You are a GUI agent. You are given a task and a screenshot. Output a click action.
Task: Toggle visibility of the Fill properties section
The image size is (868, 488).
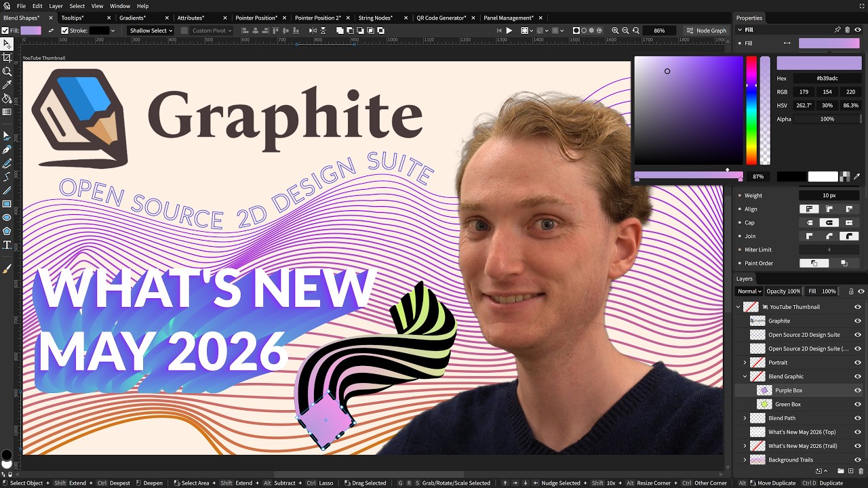coord(858,30)
